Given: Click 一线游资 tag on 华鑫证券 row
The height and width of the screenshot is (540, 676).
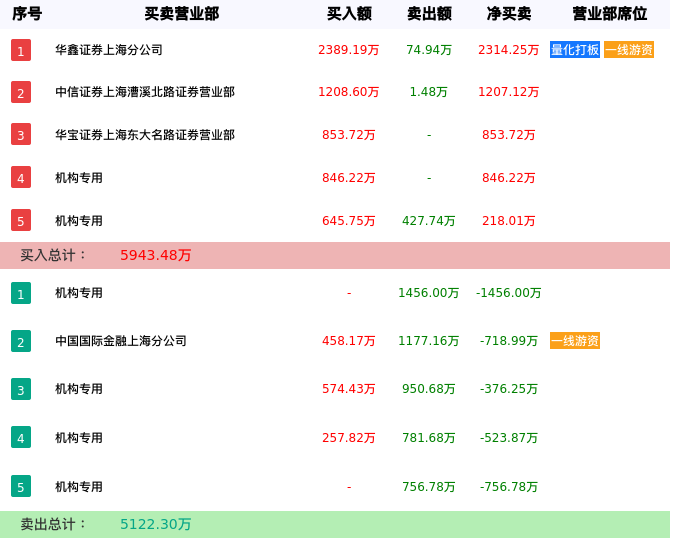Looking at the screenshot, I should pyautogui.click(x=629, y=50).
